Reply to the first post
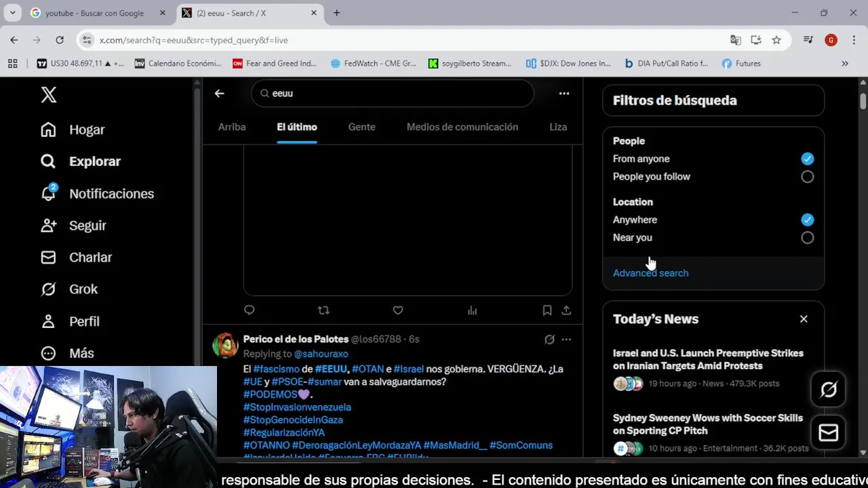Viewport: 868px width, 488px height. pos(249,310)
